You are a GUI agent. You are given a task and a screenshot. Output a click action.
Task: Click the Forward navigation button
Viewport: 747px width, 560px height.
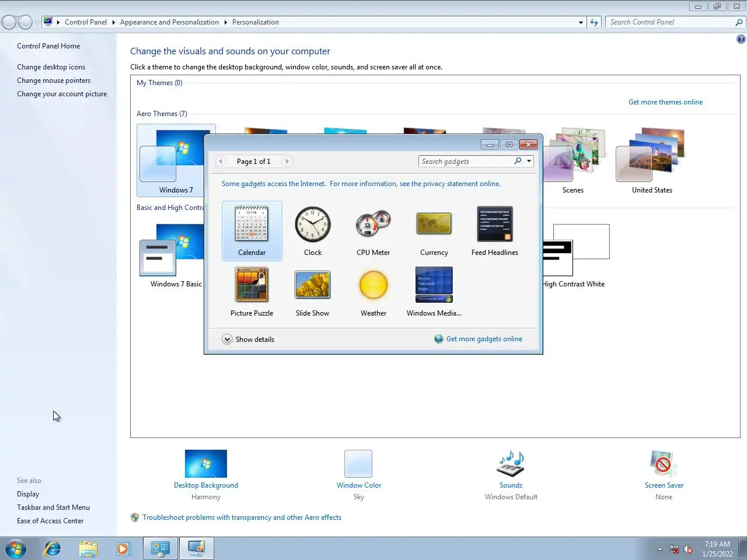25,22
